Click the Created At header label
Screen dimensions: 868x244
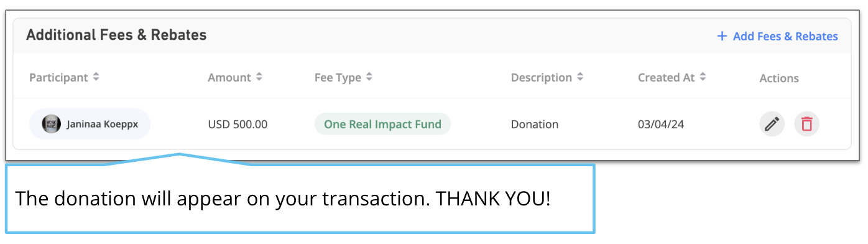[666, 78]
